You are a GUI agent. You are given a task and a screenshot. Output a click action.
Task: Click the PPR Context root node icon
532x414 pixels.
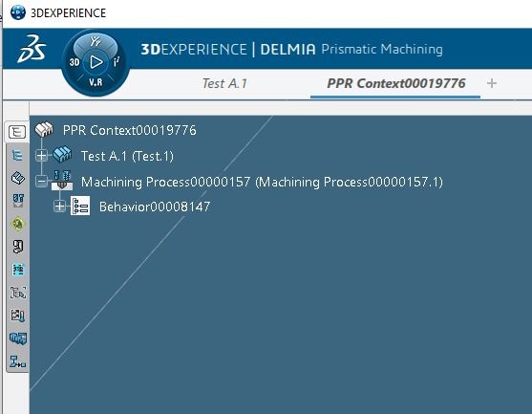coord(44,130)
